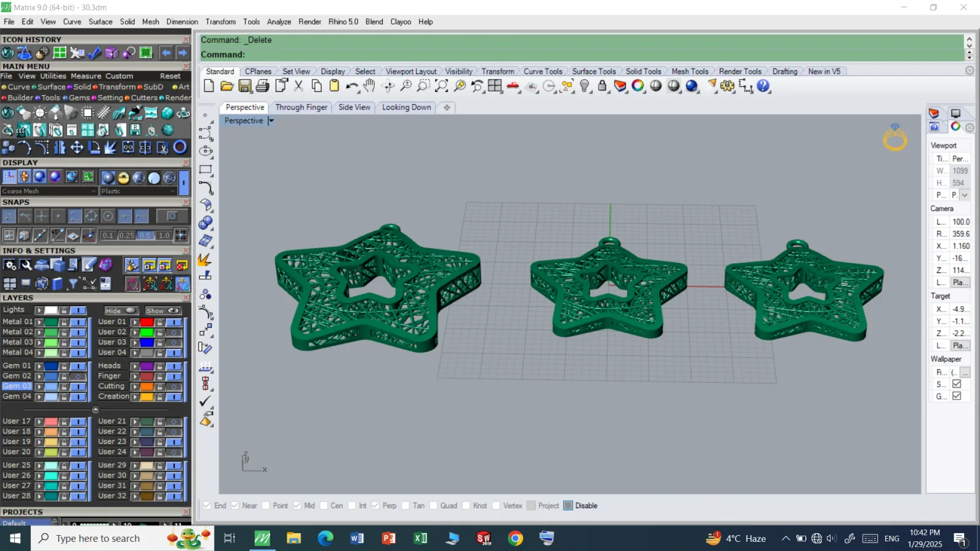The height and width of the screenshot is (551, 980).
Task: Open the Plastic material dropdown
Action: (138, 191)
